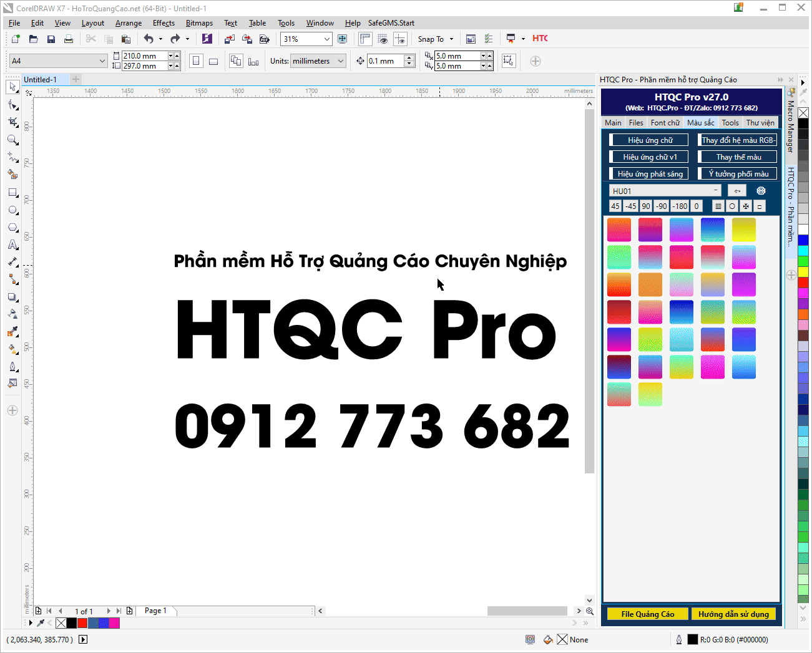Click the Hiệu ứng phát sáng button
812x653 pixels.
tap(650, 174)
